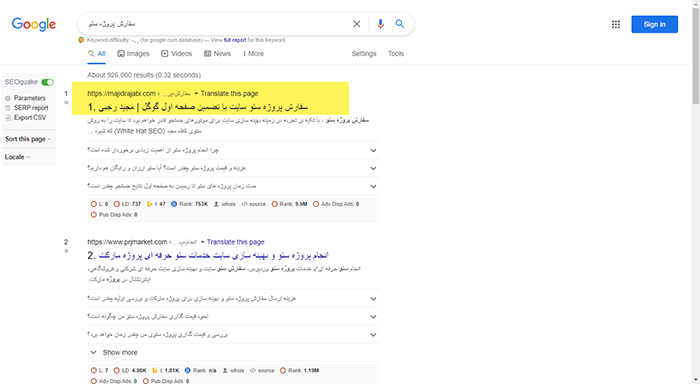Click the Google logo

click(x=33, y=24)
